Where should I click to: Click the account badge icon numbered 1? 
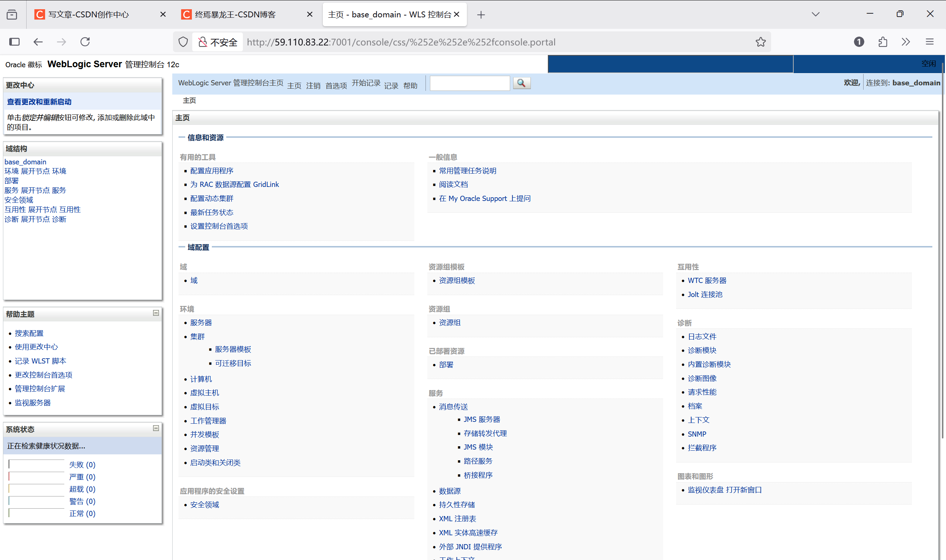pyautogui.click(x=859, y=42)
